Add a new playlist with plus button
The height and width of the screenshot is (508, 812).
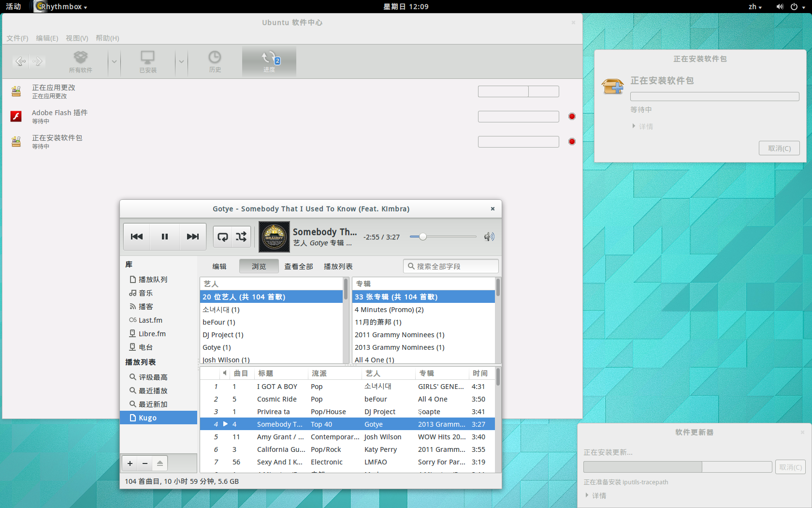[130, 463]
